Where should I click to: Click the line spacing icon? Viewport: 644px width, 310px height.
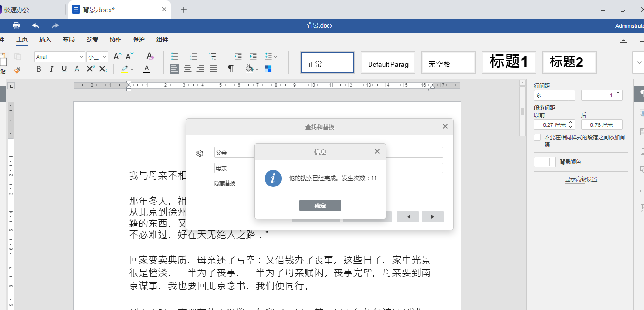[x=268, y=57]
